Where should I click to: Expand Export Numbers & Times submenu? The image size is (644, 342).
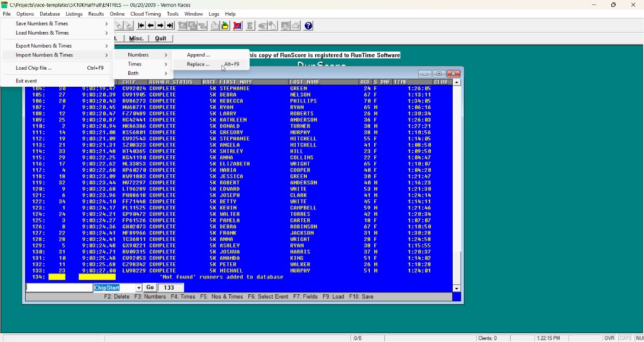[57, 46]
